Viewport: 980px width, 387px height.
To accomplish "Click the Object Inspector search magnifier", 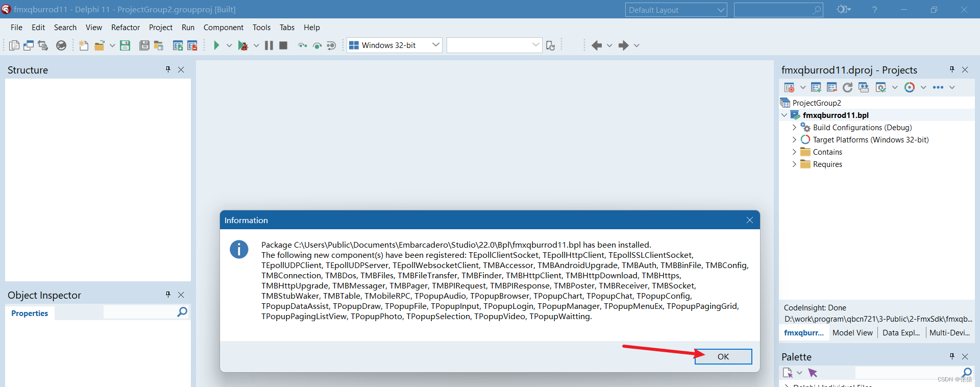I will point(182,312).
